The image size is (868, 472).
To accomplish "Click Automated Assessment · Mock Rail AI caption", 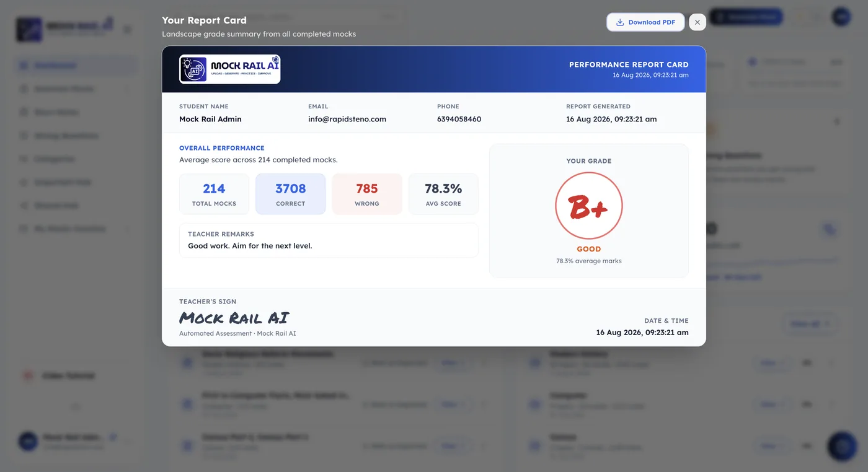I will coord(237,333).
